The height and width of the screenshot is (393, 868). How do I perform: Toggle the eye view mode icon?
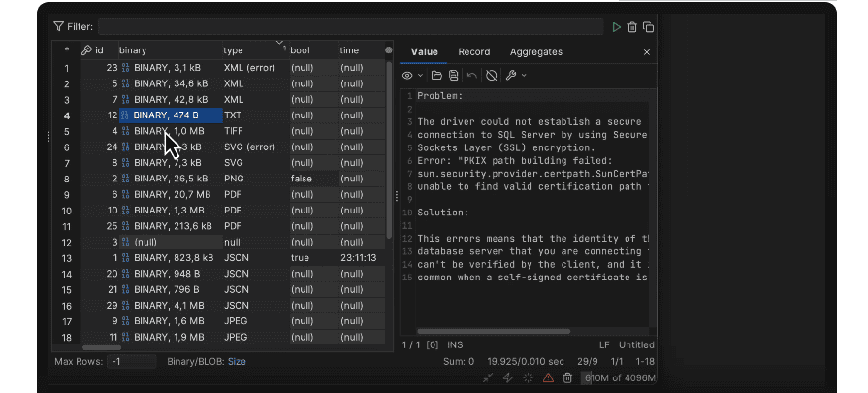(407, 76)
